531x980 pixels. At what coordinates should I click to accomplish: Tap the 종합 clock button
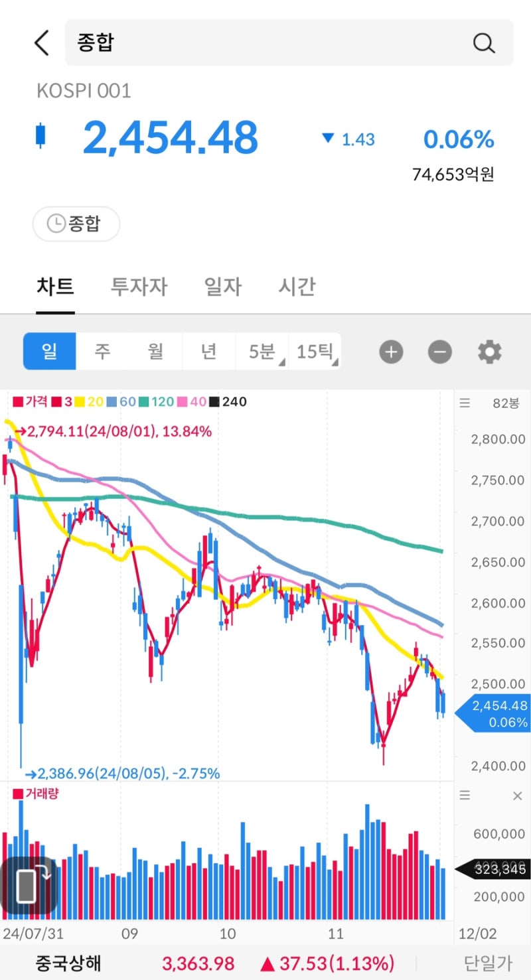click(76, 224)
